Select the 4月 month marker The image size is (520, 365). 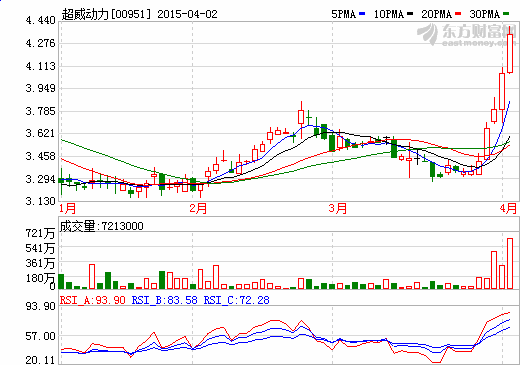pyautogui.click(x=508, y=208)
